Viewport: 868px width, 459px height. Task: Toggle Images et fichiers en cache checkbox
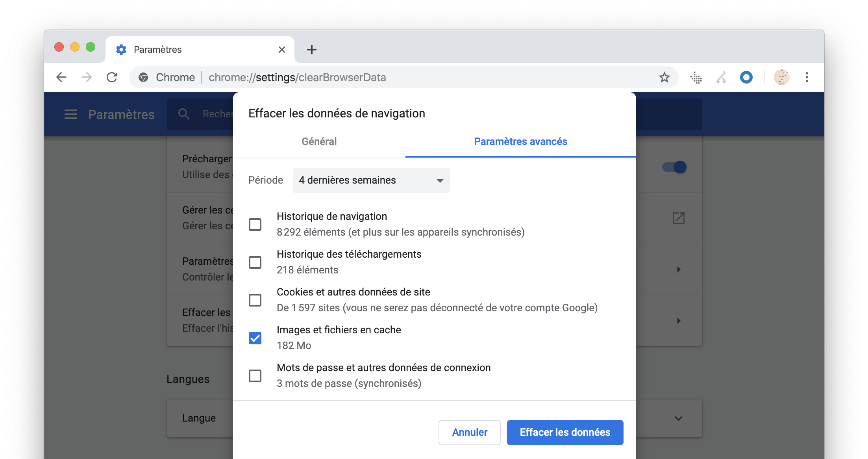[x=256, y=338]
